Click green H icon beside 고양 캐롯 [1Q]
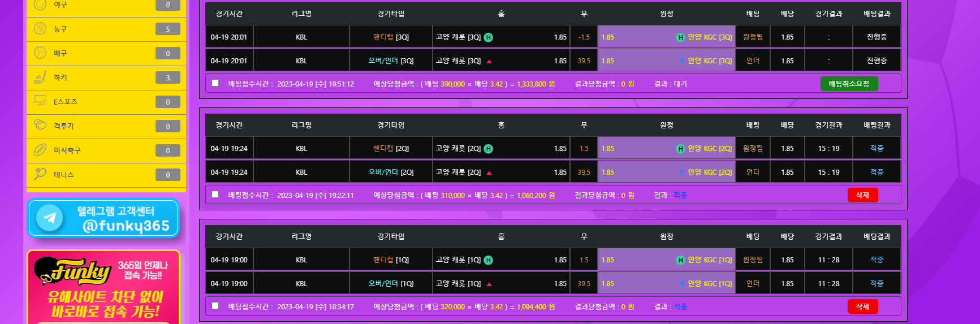 click(x=489, y=260)
